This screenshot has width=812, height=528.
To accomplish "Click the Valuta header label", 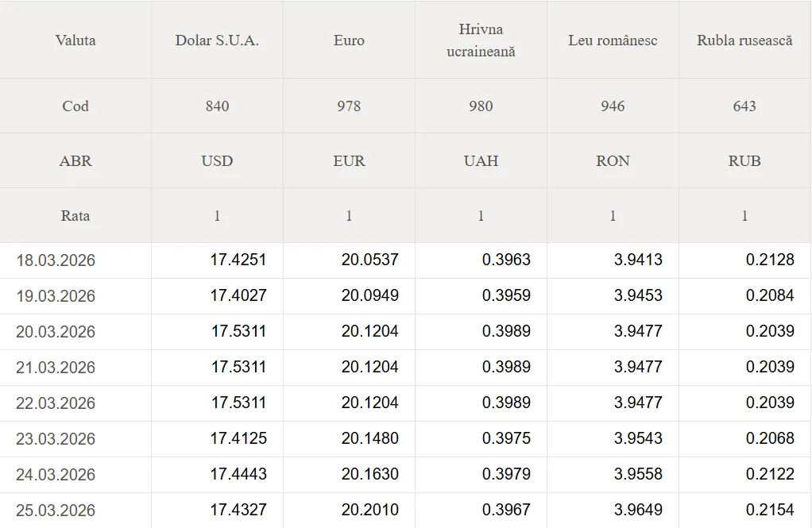I will point(75,40).
